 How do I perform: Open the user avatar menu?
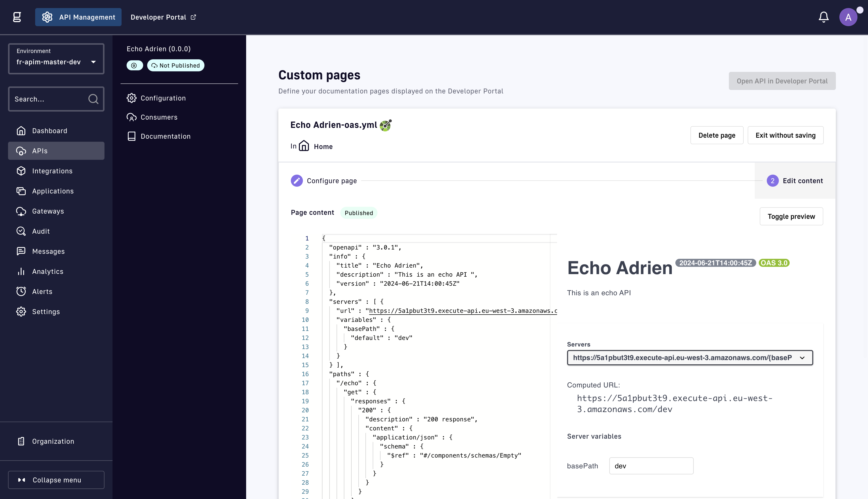[x=848, y=17]
